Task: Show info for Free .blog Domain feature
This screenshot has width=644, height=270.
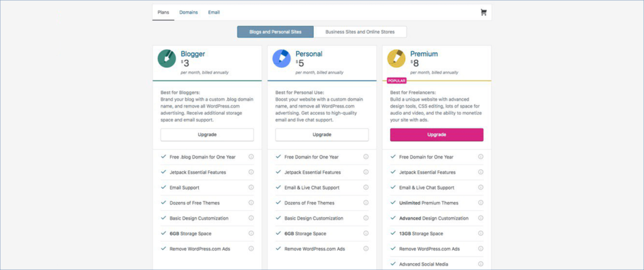Action: [251, 157]
